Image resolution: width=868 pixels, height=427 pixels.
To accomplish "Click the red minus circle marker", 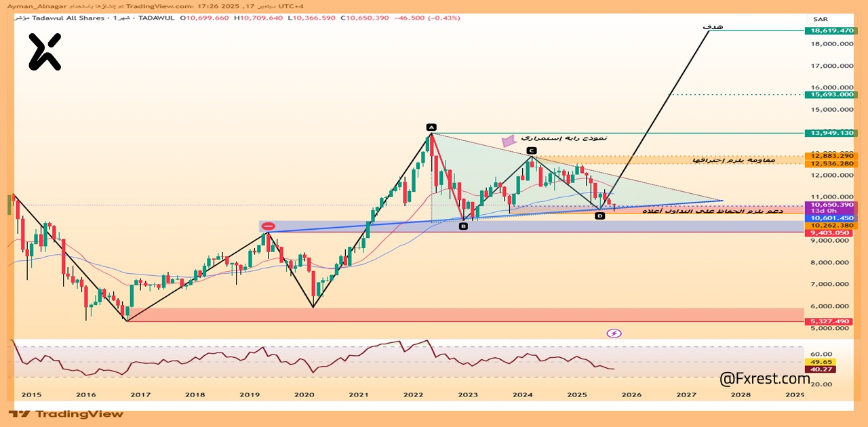I will pyautogui.click(x=268, y=226).
